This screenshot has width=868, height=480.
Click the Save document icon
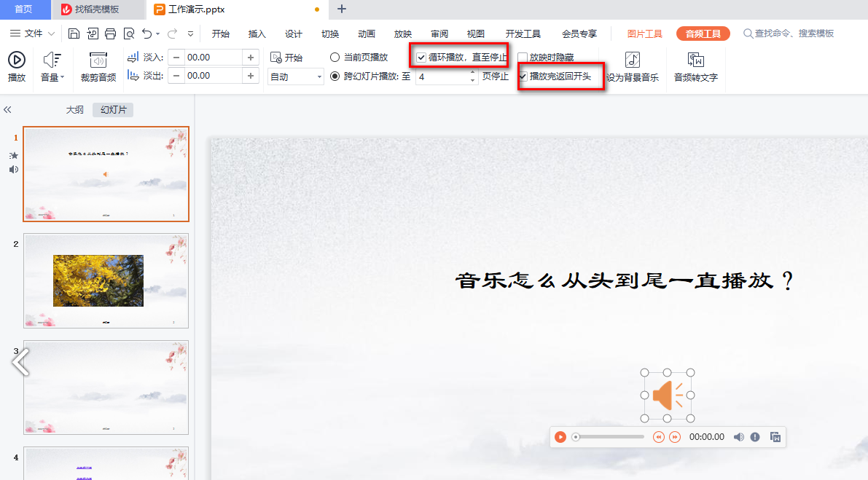(75, 33)
